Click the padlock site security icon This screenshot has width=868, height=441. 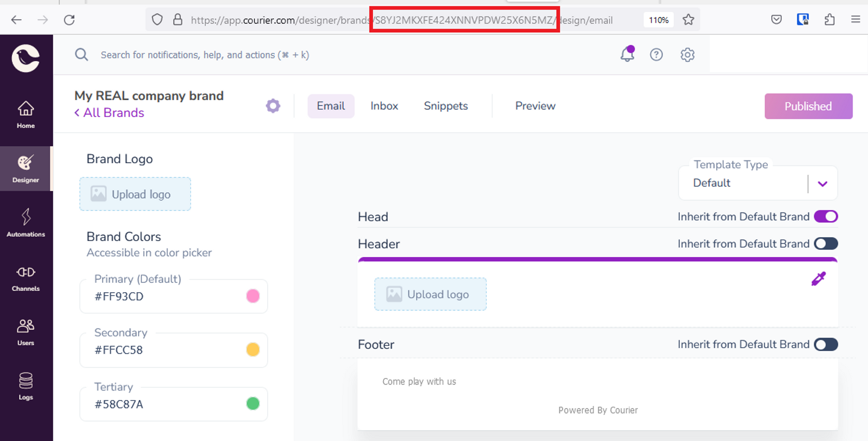click(x=178, y=20)
